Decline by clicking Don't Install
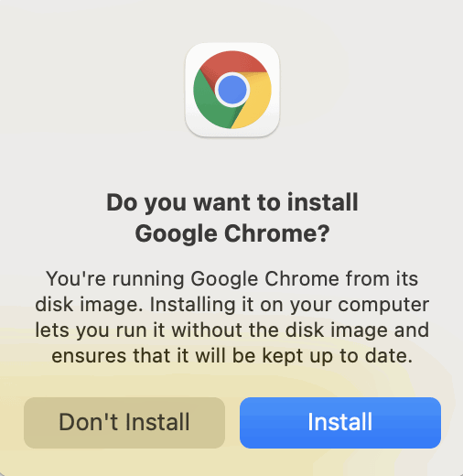Viewport: 463px width, 476px height. tap(124, 423)
